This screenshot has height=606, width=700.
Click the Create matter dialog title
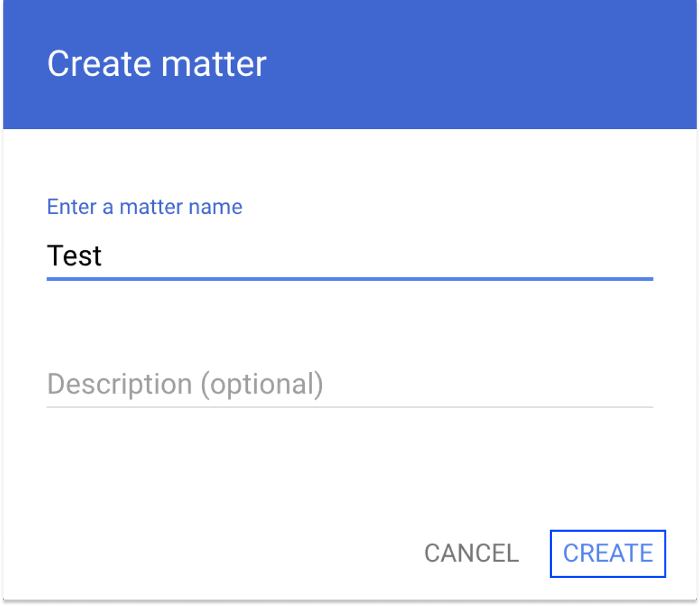point(156,63)
